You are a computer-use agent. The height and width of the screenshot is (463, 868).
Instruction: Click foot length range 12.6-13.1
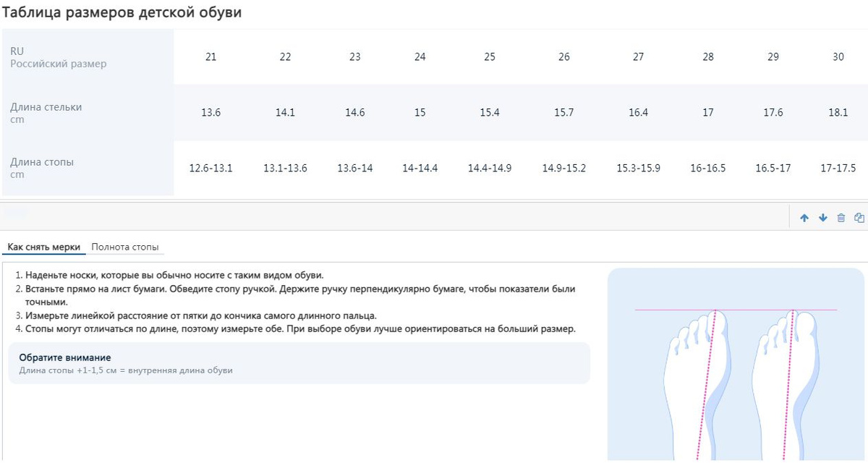click(x=210, y=169)
